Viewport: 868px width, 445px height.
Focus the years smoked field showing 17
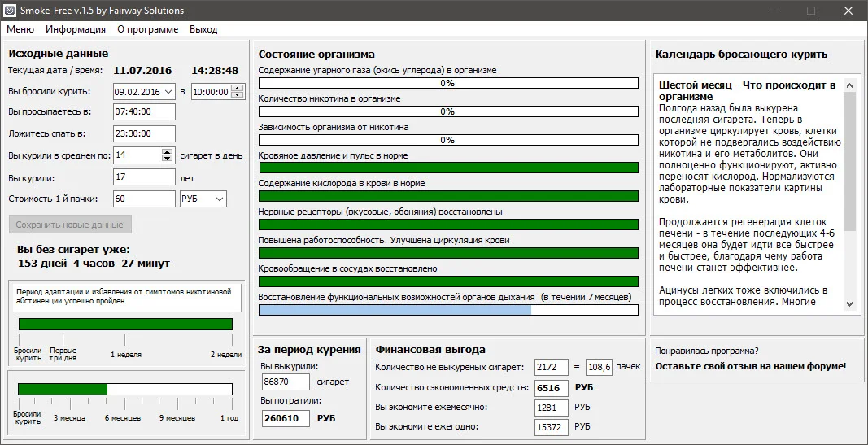pos(144,177)
